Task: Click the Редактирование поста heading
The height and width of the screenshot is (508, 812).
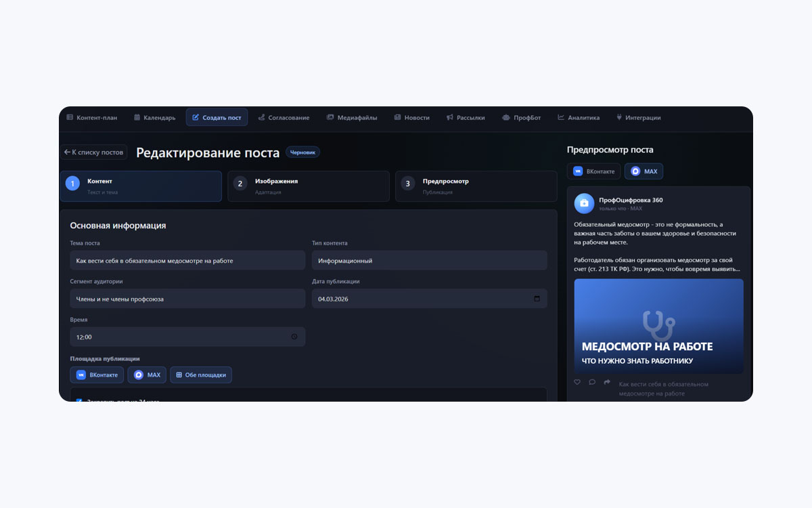Action: click(208, 152)
